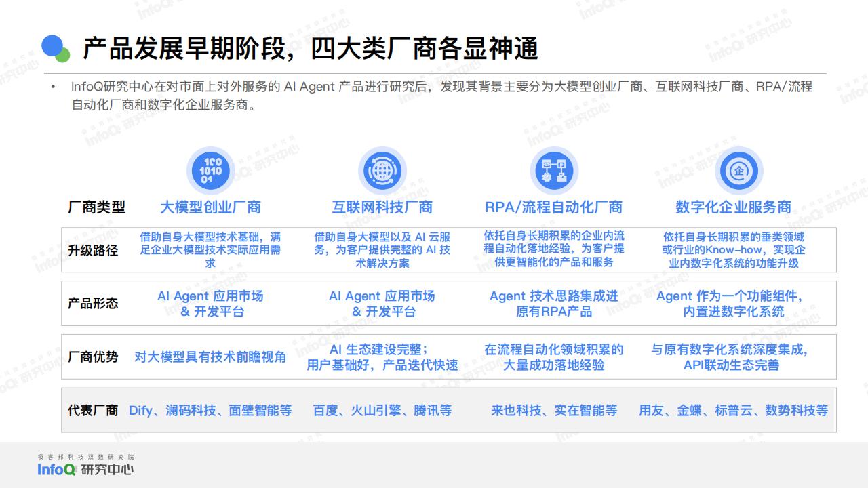Viewport: 868px width, 488px height.
Task: Click the column header 互联网科技厂商
Action: point(382,207)
